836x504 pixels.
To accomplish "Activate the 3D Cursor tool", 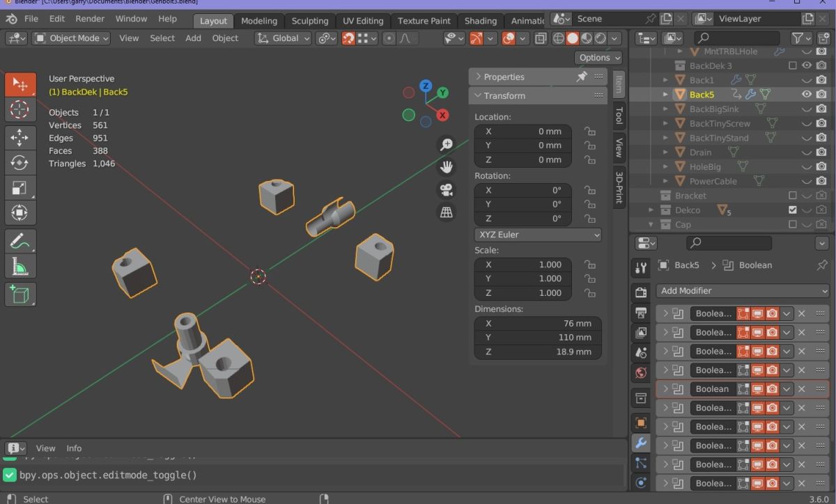I will point(20,109).
